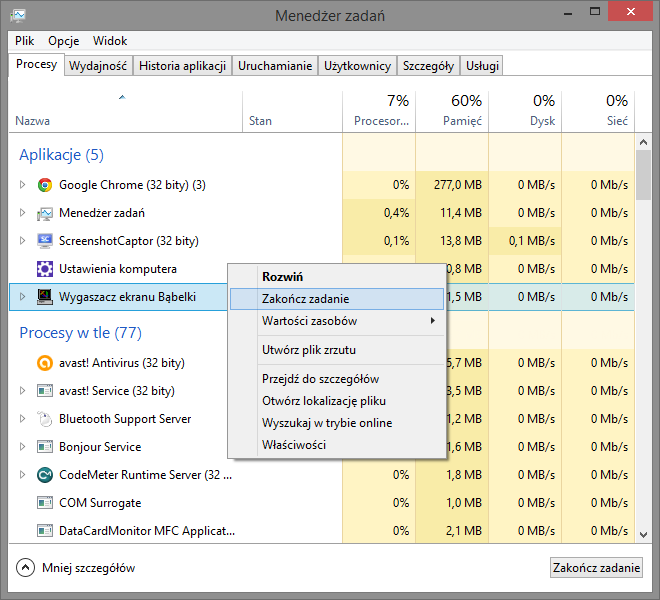The height and width of the screenshot is (600, 660).
Task: Click the Wygaszacz ekranu Bąbelki icon
Action: pos(45,297)
